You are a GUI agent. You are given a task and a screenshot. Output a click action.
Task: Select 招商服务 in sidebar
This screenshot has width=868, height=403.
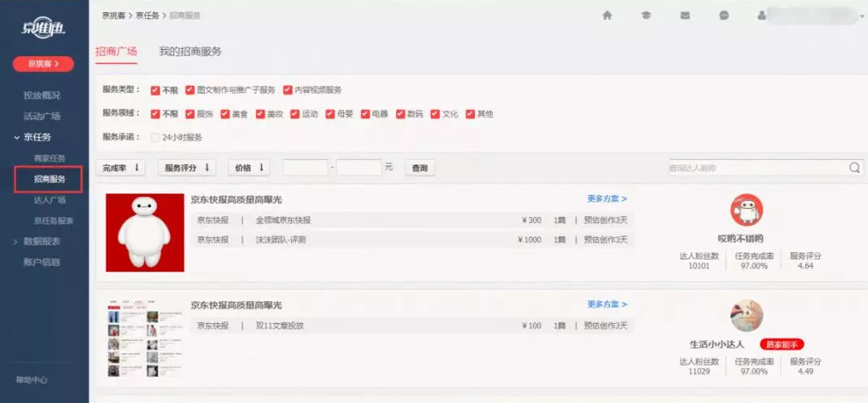(x=49, y=179)
